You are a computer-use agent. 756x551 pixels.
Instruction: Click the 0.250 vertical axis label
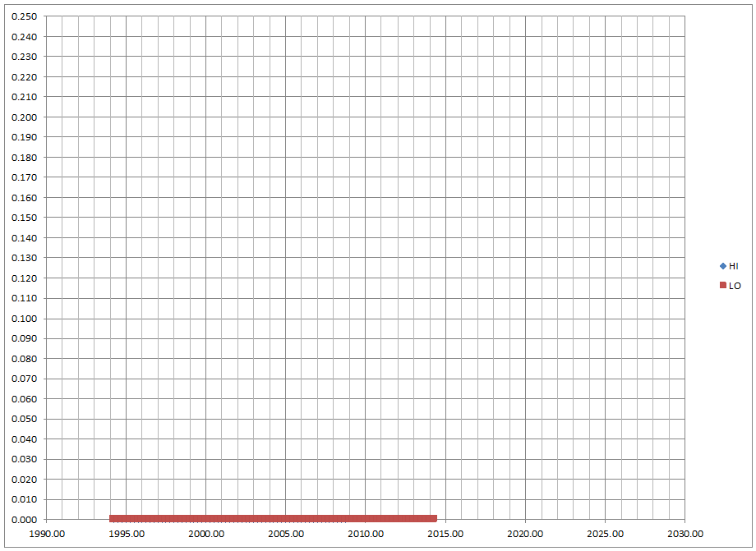coord(24,17)
